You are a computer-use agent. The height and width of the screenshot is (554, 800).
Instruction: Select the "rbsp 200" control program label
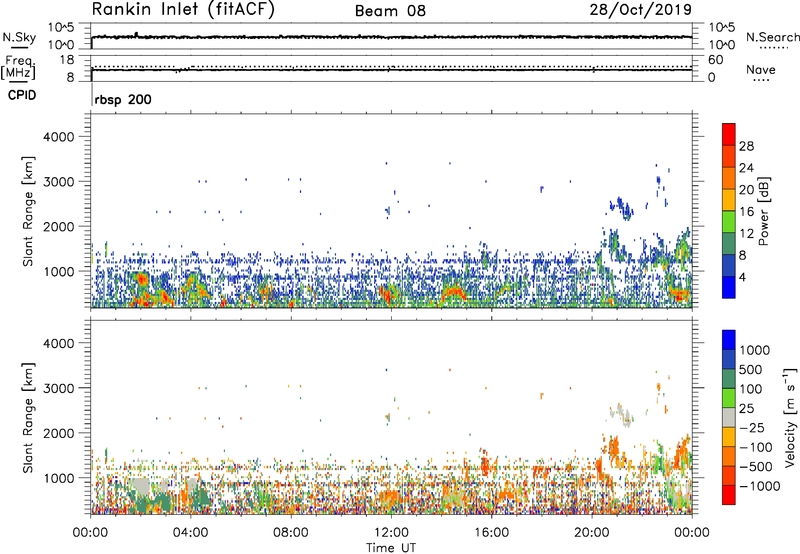[123, 99]
